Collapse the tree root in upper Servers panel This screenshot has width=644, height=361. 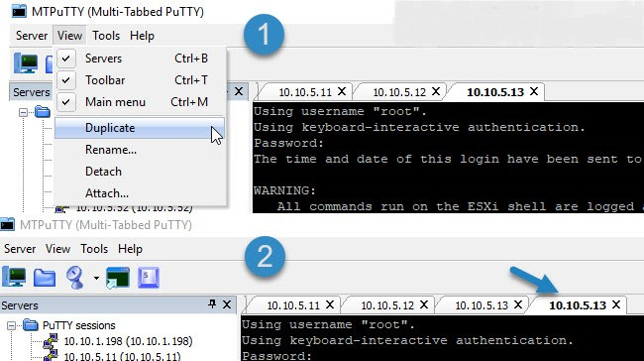24,112
